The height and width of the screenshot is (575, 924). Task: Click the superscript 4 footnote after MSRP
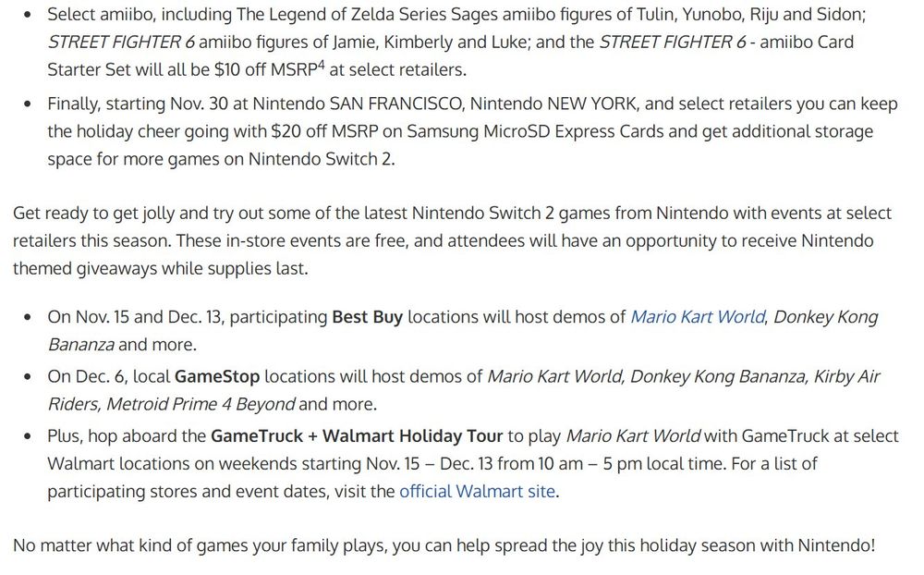pyautogui.click(x=322, y=65)
